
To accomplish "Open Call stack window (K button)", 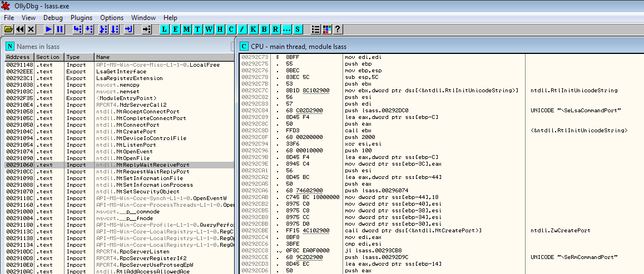I will click(254, 29).
